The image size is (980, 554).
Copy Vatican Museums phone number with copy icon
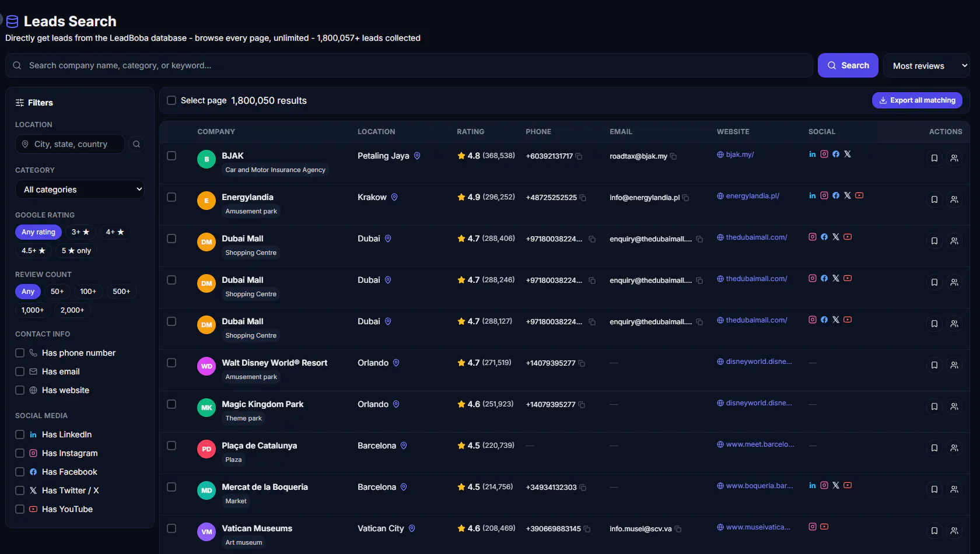(x=587, y=529)
